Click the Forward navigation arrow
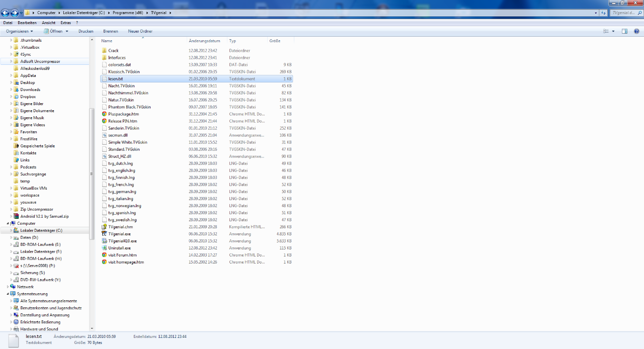This screenshot has height=349, width=644. pos(14,13)
